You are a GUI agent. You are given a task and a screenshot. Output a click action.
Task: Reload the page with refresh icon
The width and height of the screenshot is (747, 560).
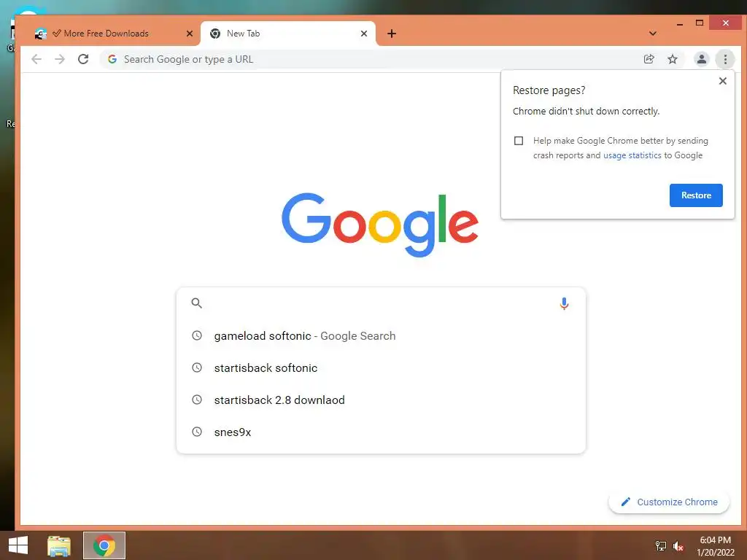click(83, 59)
